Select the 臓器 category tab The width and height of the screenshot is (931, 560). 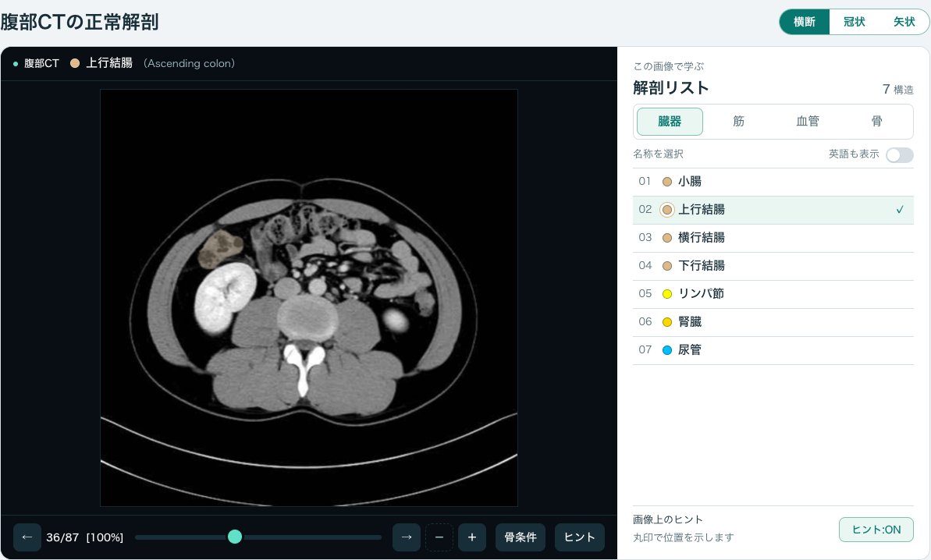click(x=670, y=122)
